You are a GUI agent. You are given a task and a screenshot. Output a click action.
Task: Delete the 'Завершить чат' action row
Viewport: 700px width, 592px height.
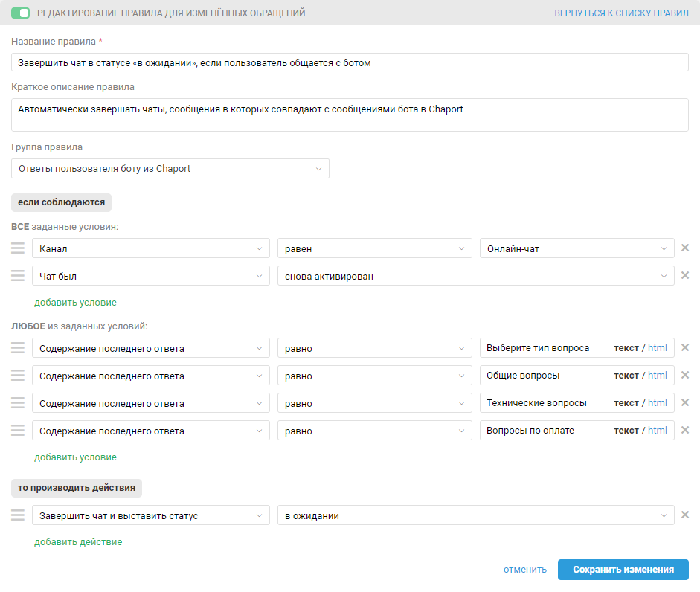click(685, 515)
